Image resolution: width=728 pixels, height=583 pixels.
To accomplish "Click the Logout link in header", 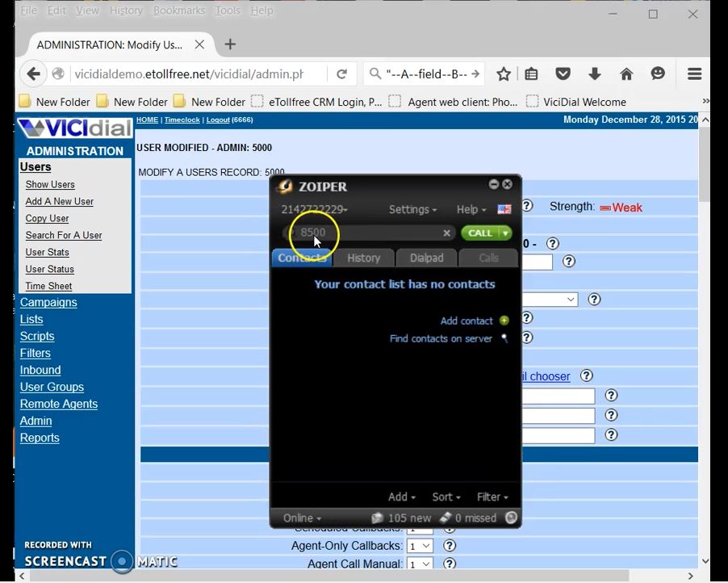I will point(218,120).
